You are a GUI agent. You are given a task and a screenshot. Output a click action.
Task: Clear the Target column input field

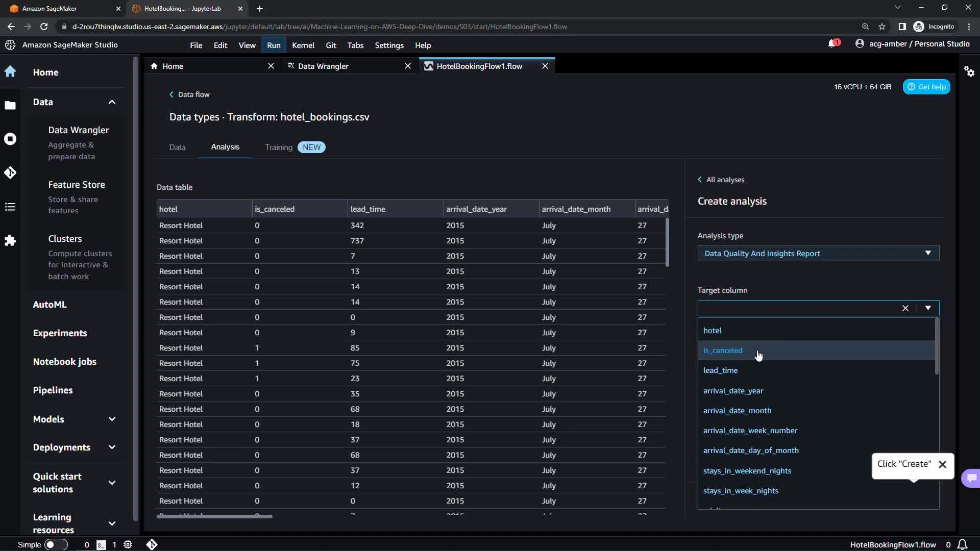905,308
